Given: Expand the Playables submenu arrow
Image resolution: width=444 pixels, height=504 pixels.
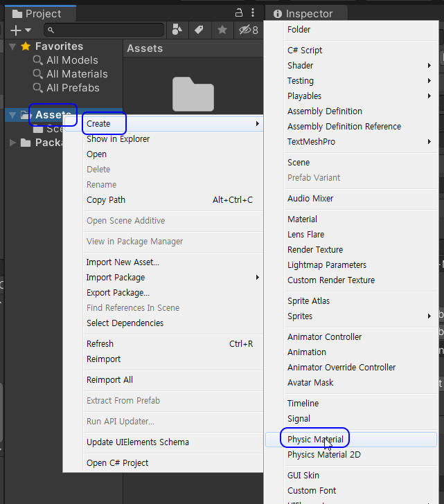Looking at the screenshot, I should coord(429,96).
